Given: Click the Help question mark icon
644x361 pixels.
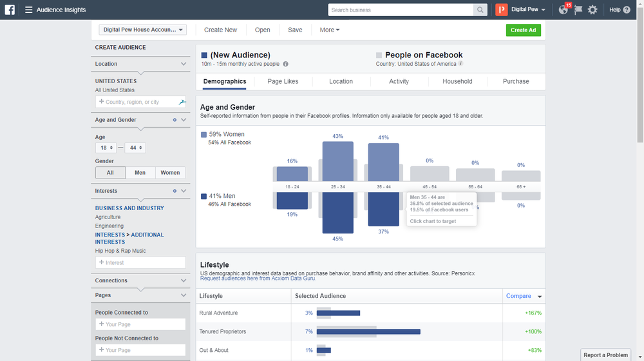Looking at the screenshot, I should tap(627, 10).
